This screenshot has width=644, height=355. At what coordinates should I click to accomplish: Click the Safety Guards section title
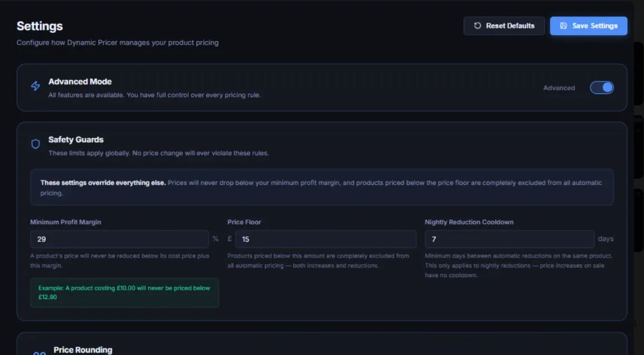tap(76, 139)
